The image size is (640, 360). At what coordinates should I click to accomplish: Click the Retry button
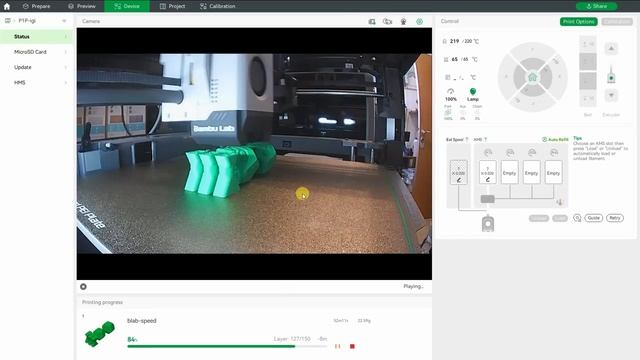pyautogui.click(x=615, y=218)
